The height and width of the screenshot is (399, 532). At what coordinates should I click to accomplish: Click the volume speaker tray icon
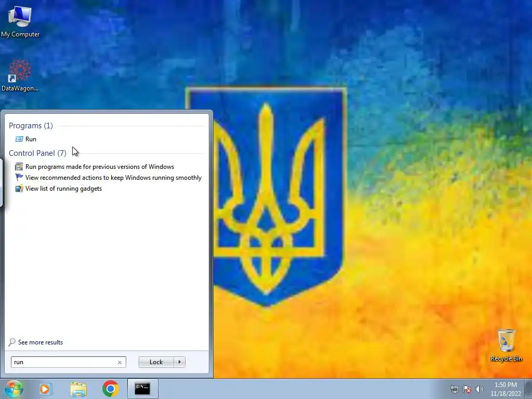pos(480,389)
